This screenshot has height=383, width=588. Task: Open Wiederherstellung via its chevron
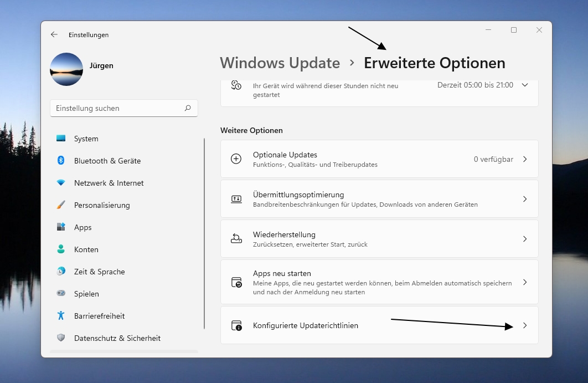(x=525, y=239)
